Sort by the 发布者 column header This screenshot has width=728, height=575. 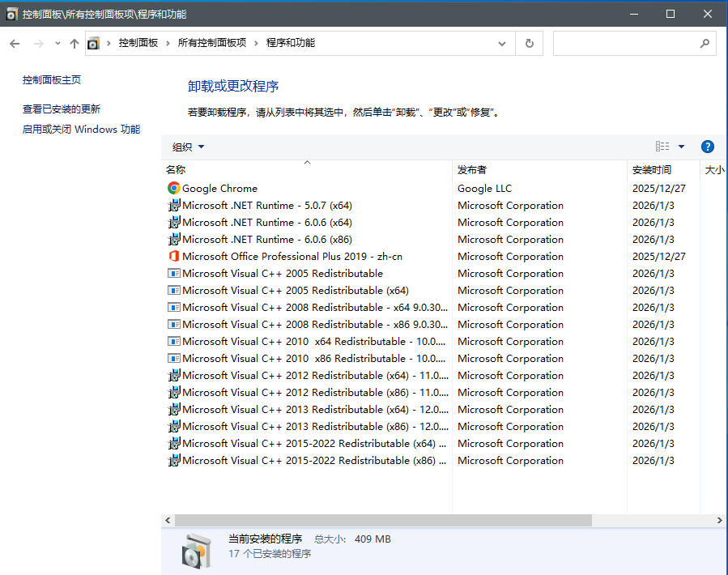[472, 170]
